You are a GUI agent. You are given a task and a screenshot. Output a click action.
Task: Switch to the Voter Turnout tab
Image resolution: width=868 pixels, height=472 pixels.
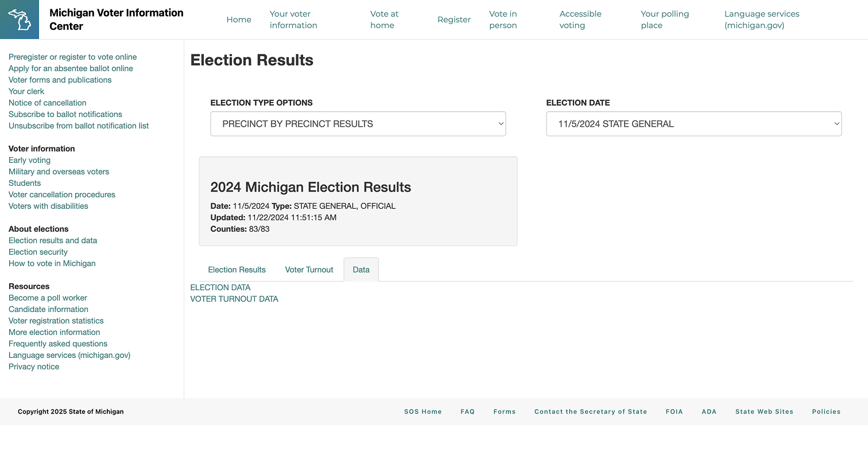point(309,270)
